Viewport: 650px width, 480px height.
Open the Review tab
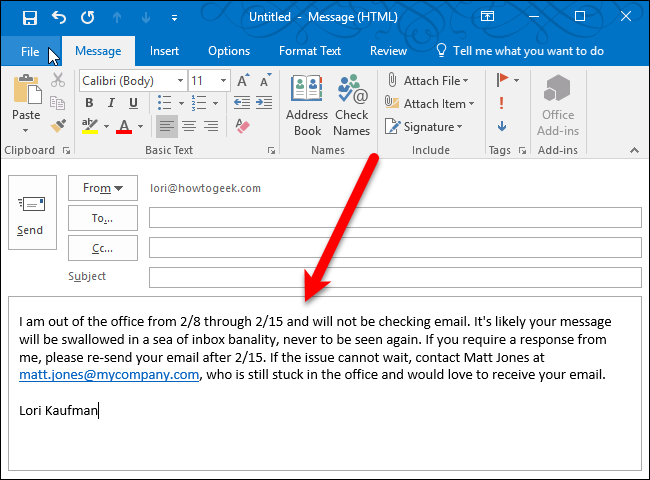point(388,51)
